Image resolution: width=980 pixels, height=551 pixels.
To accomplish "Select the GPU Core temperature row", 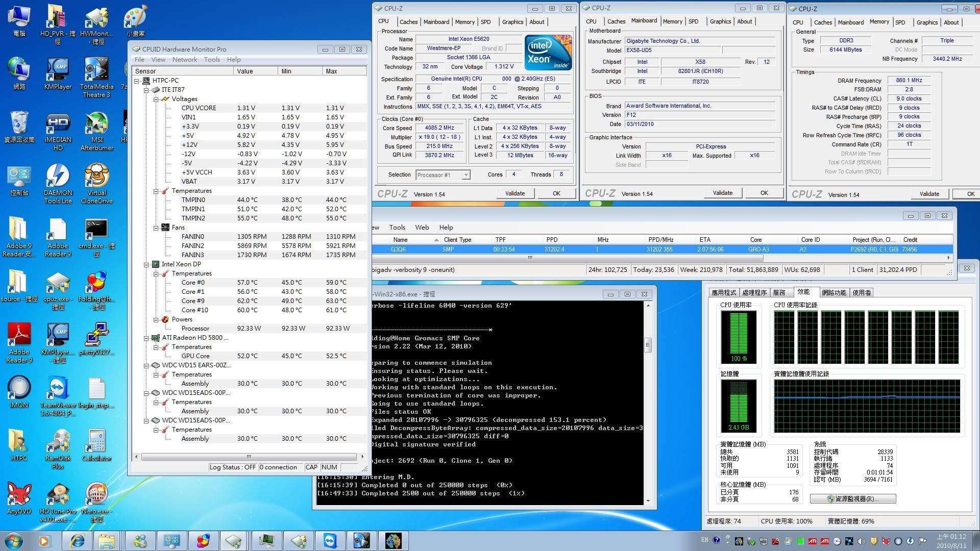I will pyautogui.click(x=250, y=356).
